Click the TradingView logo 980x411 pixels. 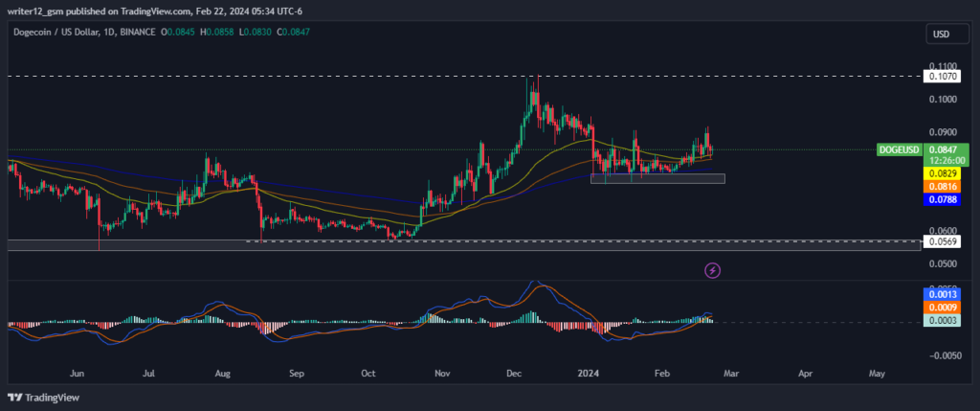click(x=44, y=398)
